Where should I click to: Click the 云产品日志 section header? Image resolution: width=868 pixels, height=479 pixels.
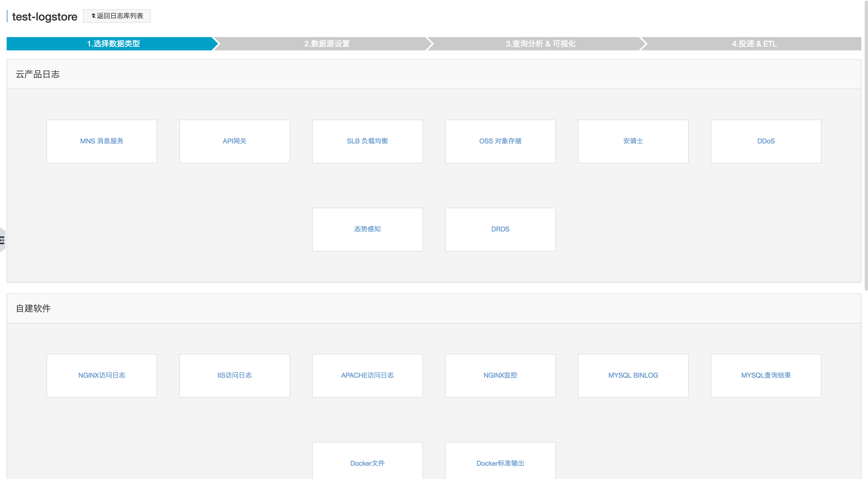click(x=434, y=74)
